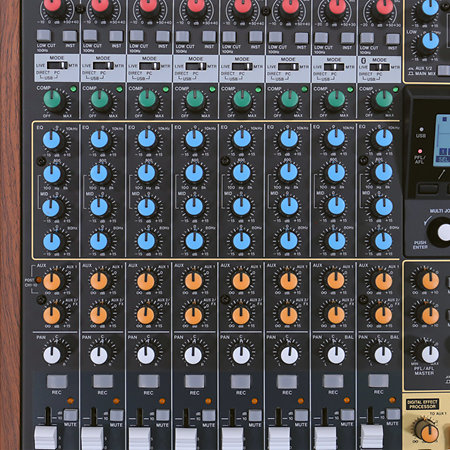Viewport: 450px width, 450px height.
Task: Push the AUX 1/2 MAIN MIX button
Action: coord(444,71)
